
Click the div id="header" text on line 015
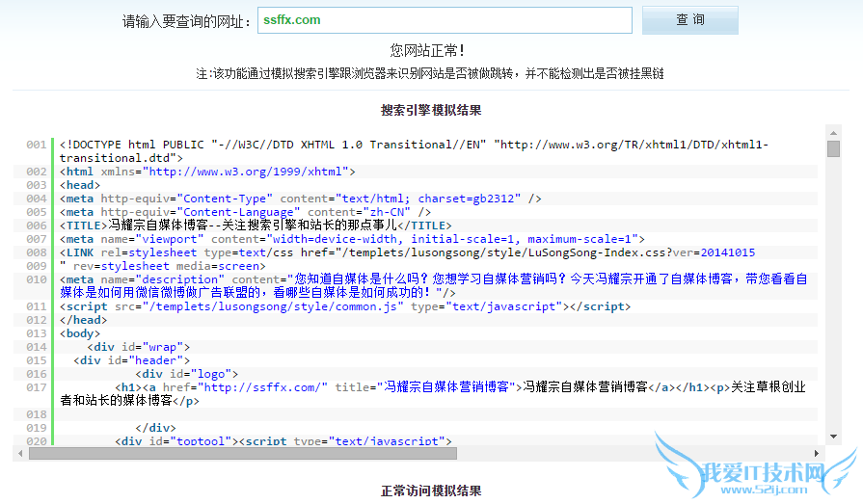[131, 360]
